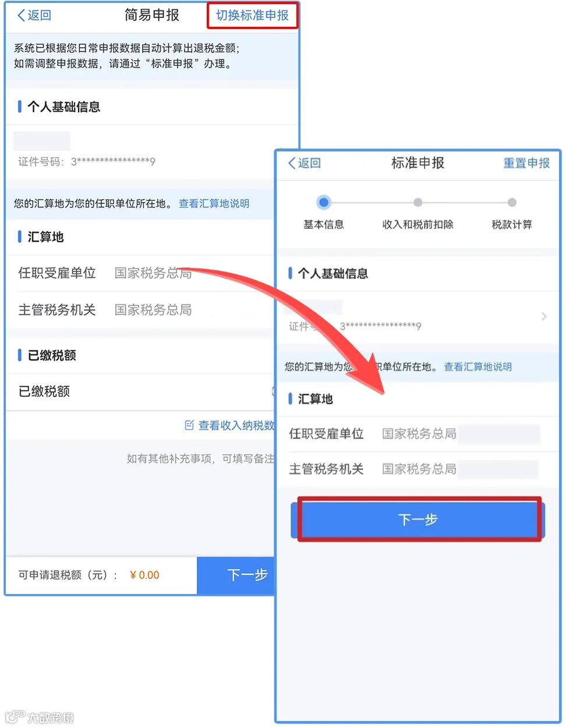566x728 pixels.
Task: Select the 税款计算 step dot
Action: click(512, 202)
